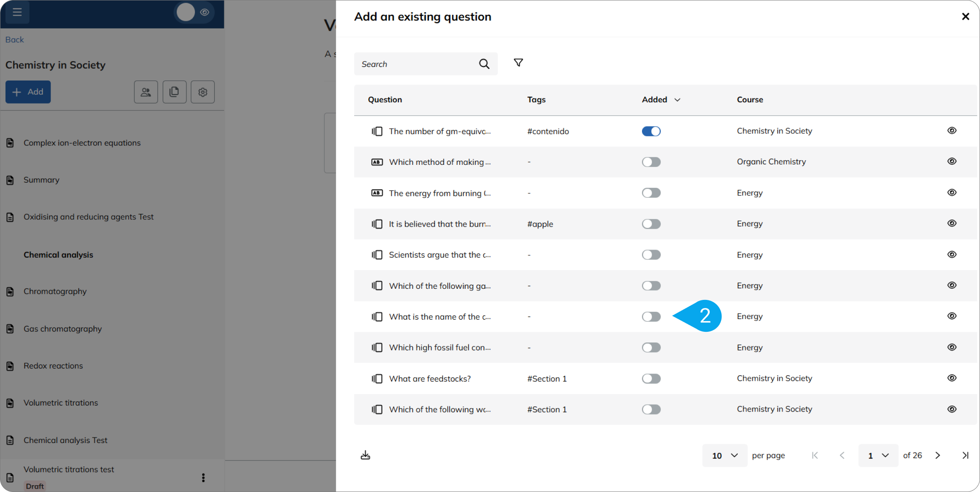Open Complex ion-electron equations in sidebar
Screen dimensions: 980x492
point(82,143)
